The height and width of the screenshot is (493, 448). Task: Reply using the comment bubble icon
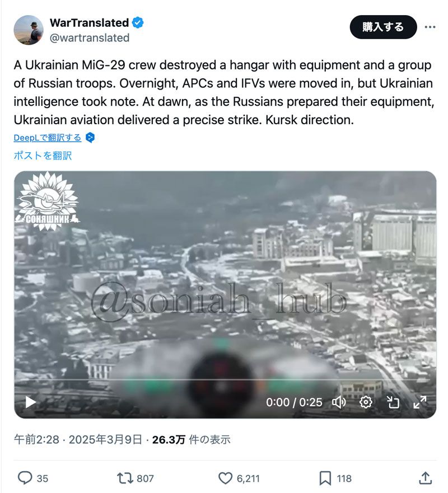click(x=25, y=478)
